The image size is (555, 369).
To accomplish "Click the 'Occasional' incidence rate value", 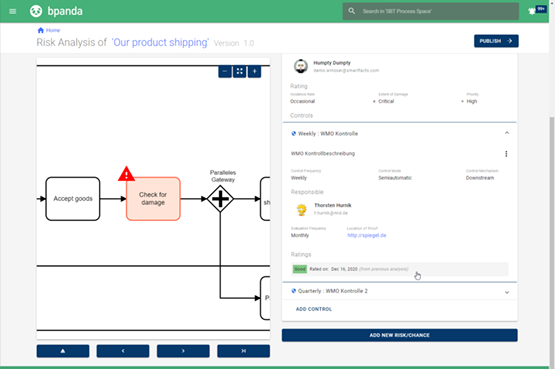I will click(302, 101).
